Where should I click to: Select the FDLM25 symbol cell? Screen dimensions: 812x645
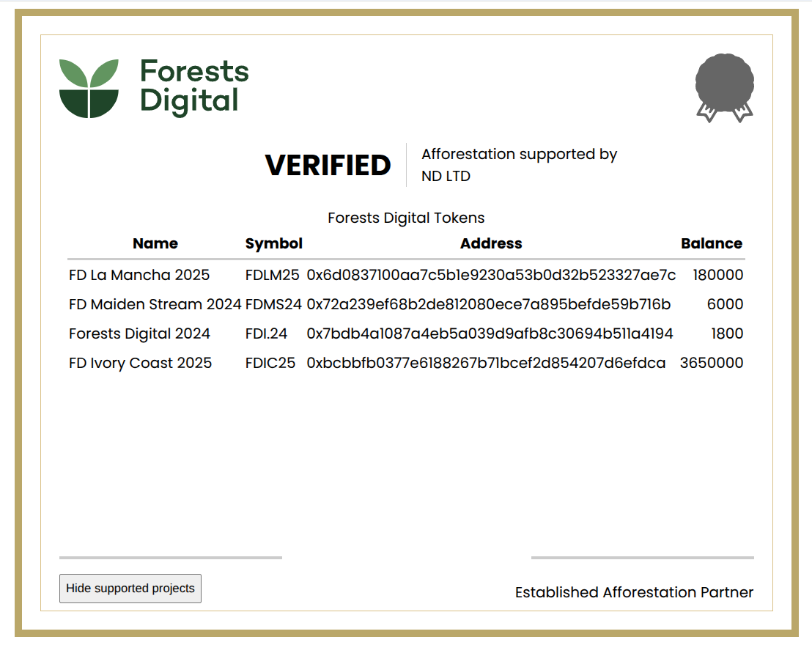pos(273,275)
